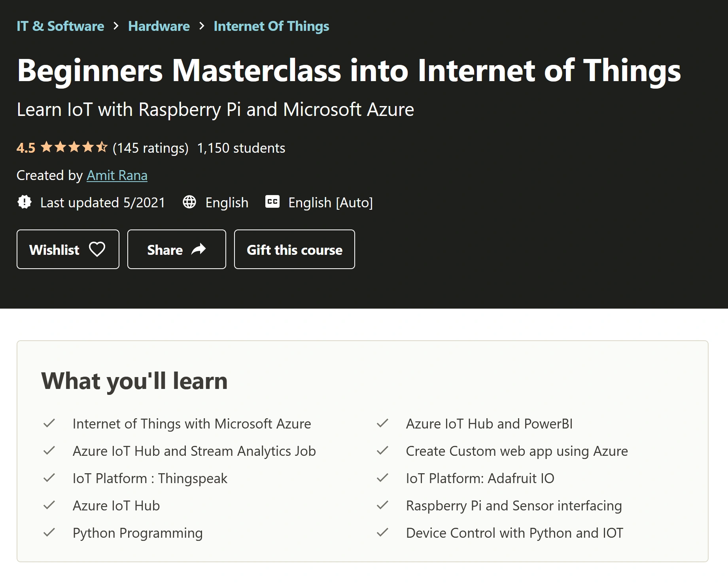Viewport: 728px width, 584px height.
Task: Click checkmark beside Python Programming
Action: point(49,533)
